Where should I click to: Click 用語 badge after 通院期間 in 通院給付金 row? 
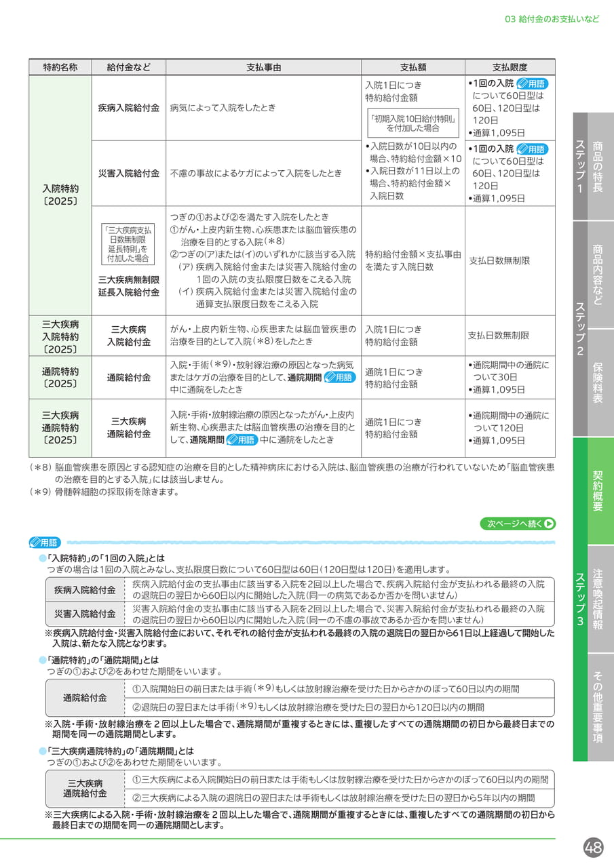pyautogui.click(x=339, y=377)
